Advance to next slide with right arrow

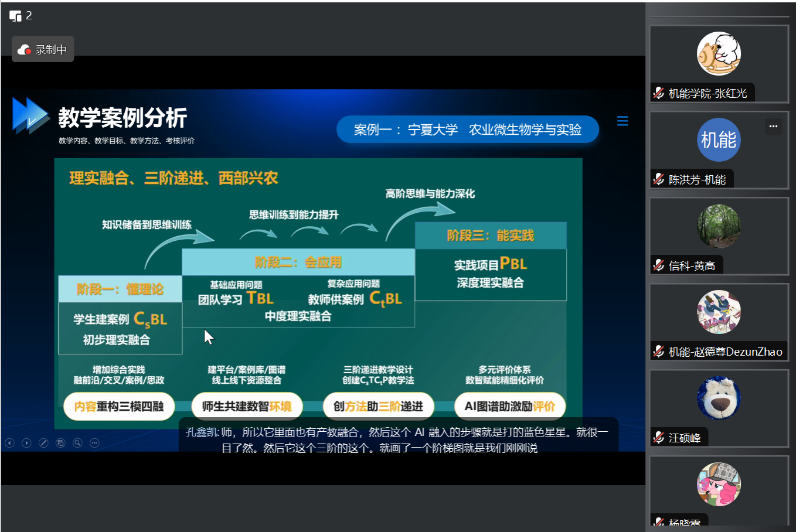(26, 443)
